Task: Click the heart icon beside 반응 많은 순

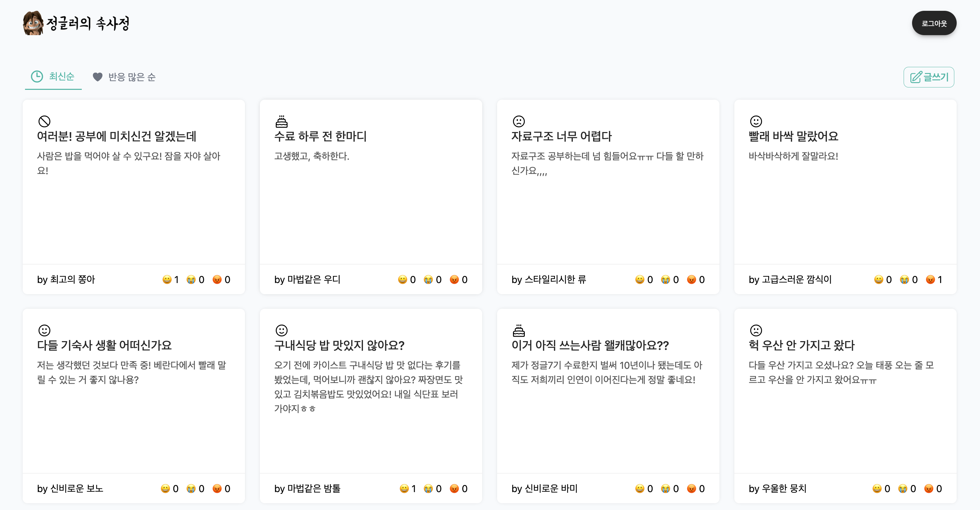Action: tap(97, 77)
